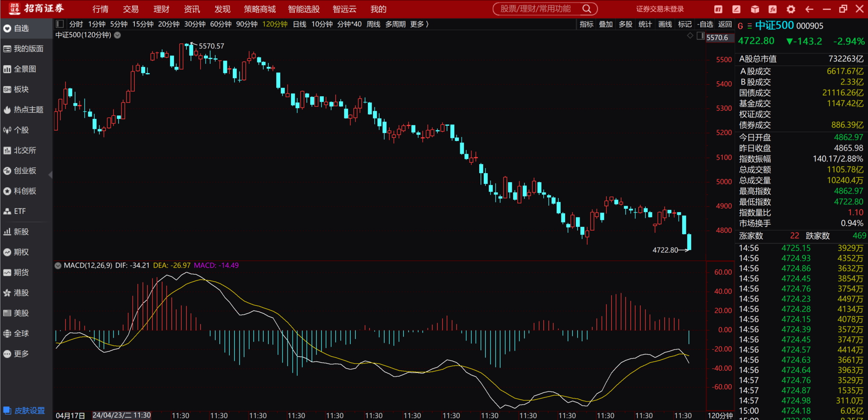Image resolution: width=868 pixels, height=420 pixels.
Task: Open the 期权 options item
Action: pos(26,252)
